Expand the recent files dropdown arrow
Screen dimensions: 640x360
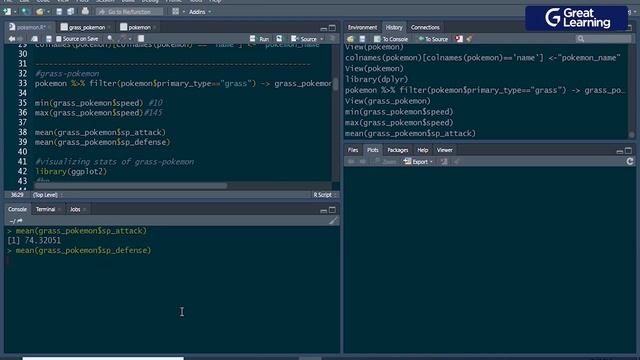(48, 12)
